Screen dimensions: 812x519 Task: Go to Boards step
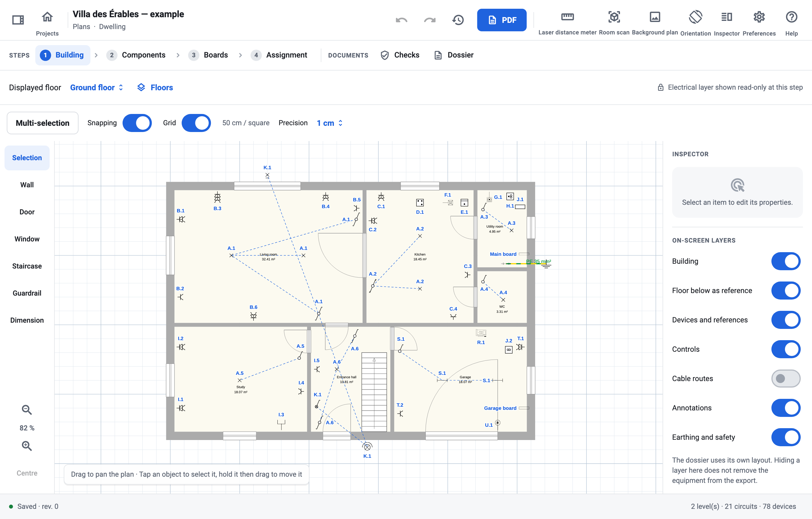pyautogui.click(x=208, y=55)
